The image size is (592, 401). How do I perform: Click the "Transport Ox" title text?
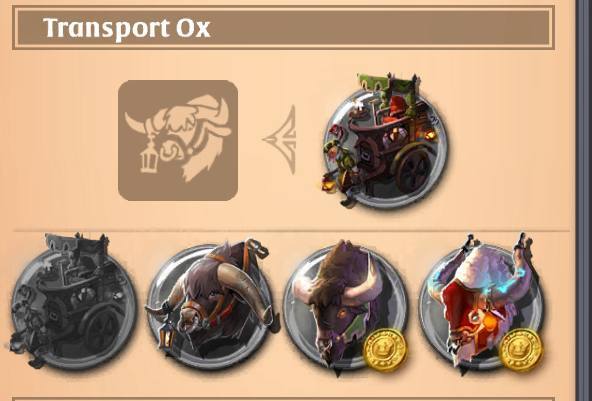point(126,28)
